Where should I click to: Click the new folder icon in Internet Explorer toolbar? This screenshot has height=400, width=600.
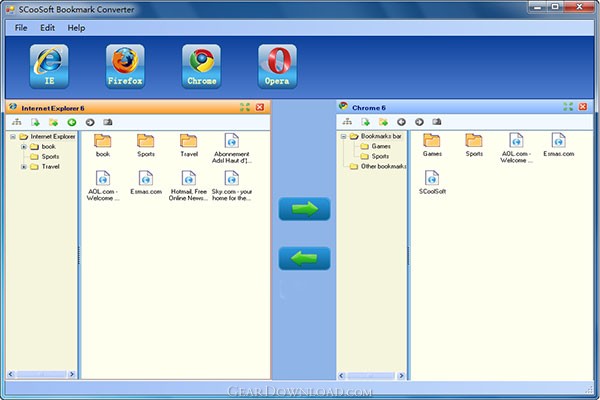(x=53, y=122)
